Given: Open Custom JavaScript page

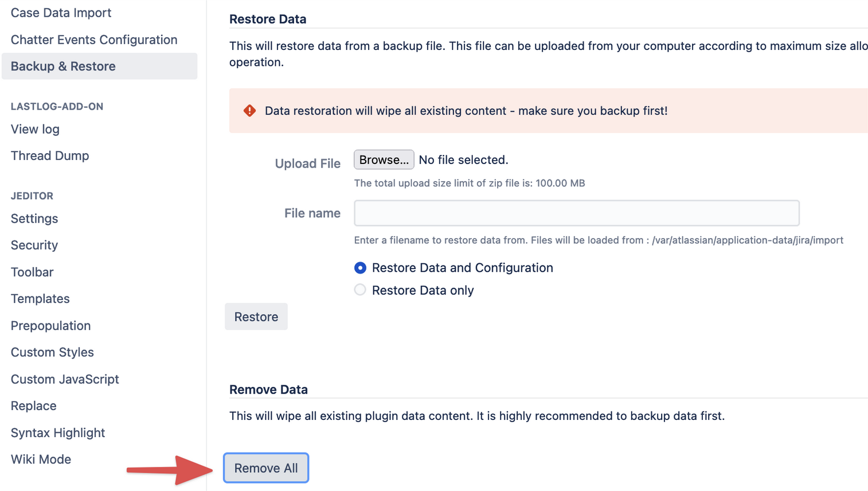Looking at the screenshot, I should [x=65, y=379].
